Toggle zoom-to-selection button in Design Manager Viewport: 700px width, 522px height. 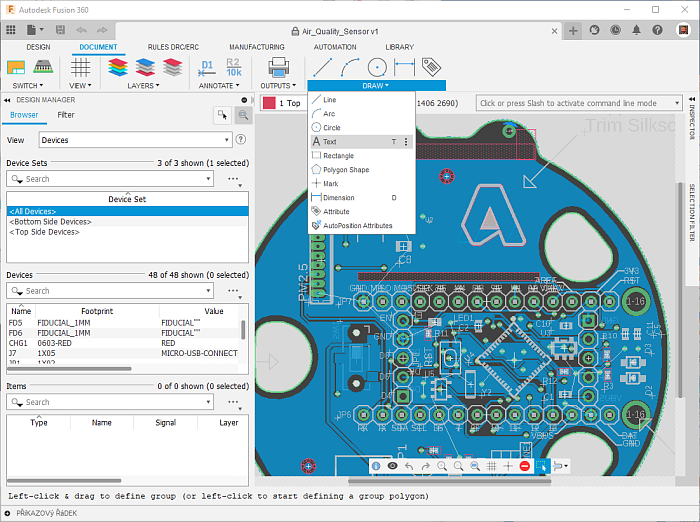click(x=242, y=115)
